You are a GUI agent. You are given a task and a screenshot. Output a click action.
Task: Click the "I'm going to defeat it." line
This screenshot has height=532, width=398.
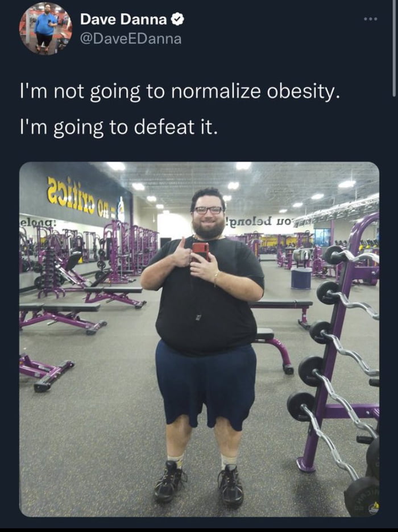[x=118, y=127]
